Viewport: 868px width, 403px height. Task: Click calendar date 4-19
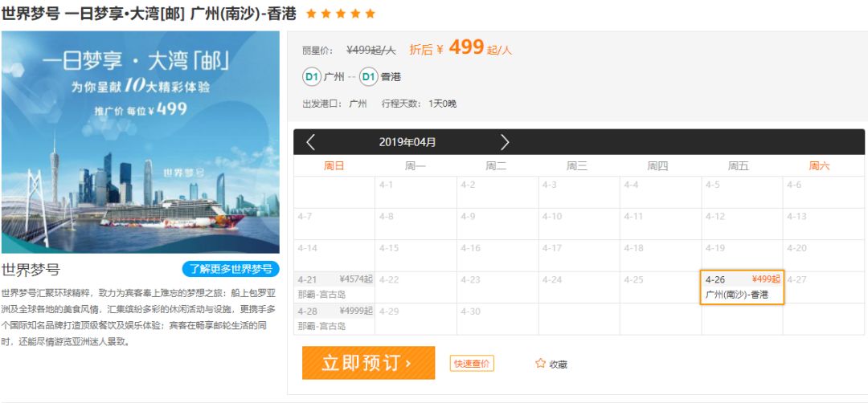pos(742,255)
